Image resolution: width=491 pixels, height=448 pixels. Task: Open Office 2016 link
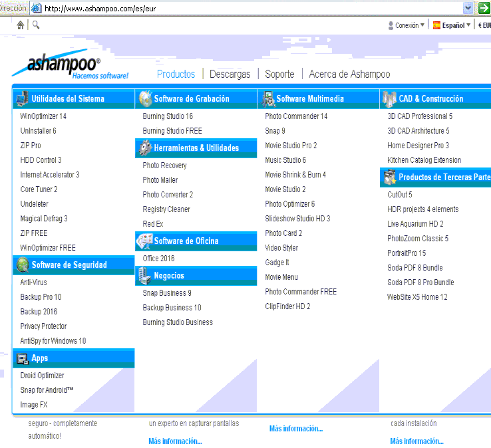click(158, 259)
